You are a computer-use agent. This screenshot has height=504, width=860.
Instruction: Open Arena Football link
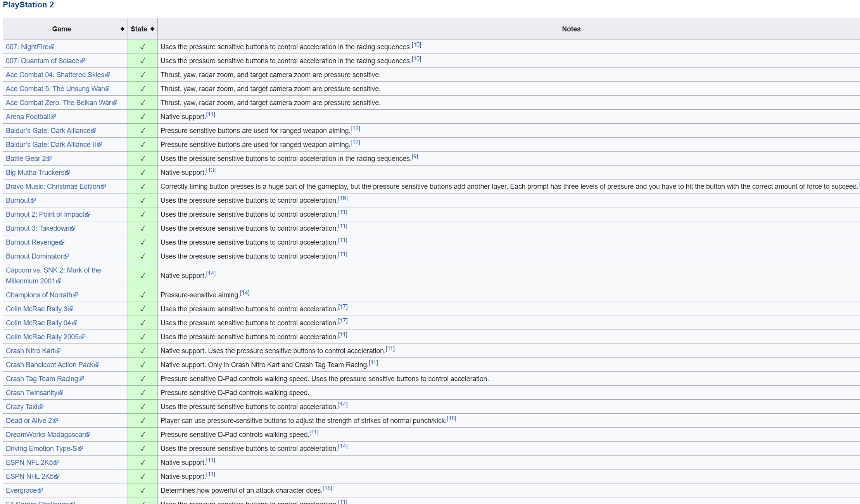[31, 117]
